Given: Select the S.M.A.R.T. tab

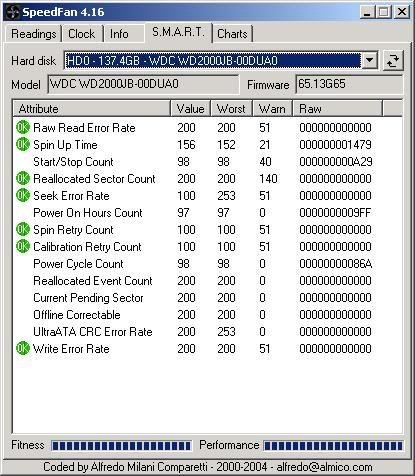Looking at the screenshot, I should click(178, 32).
